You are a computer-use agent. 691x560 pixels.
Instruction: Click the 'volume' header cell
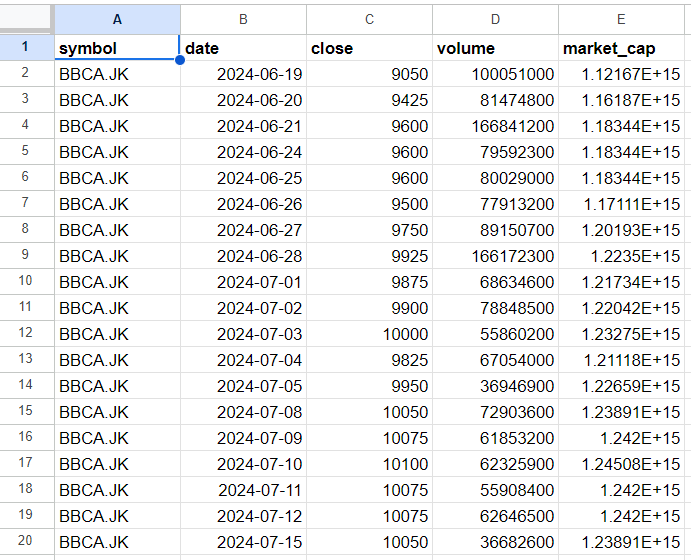(x=495, y=48)
